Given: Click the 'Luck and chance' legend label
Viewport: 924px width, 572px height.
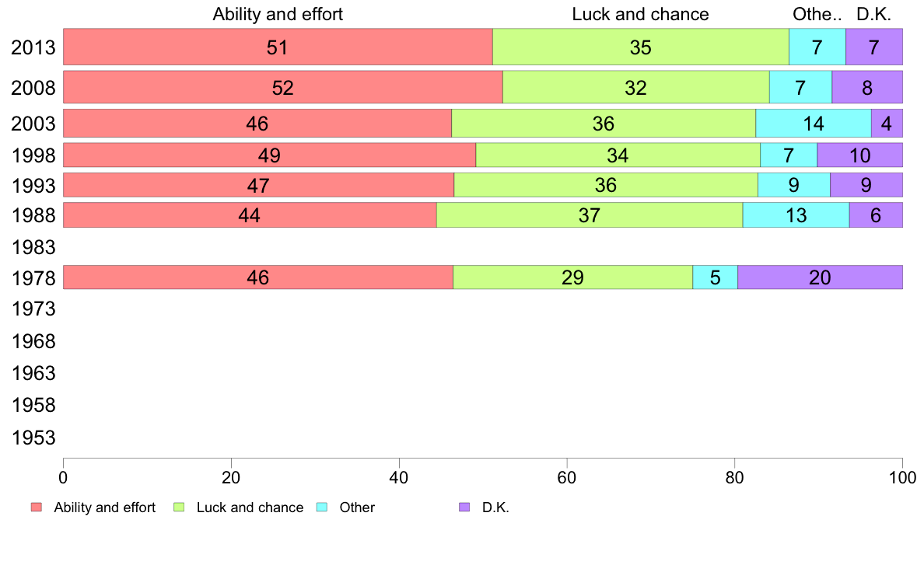Looking at the screenshot, I should click(250, 507).
